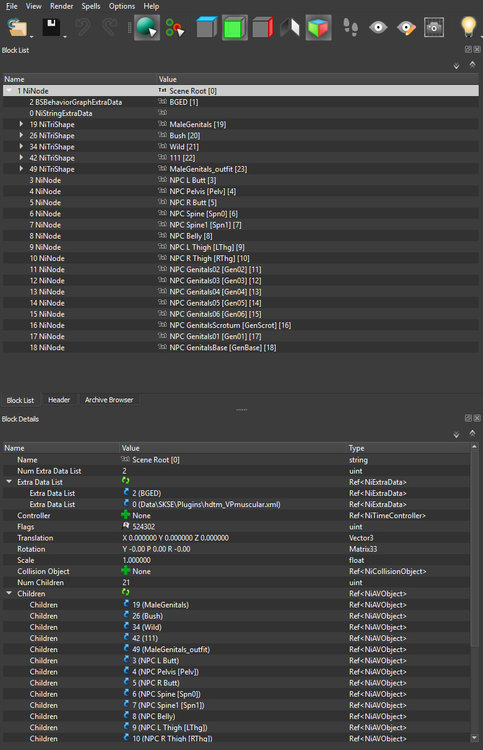The height and width of the screenshot is (750, 483).
Task: Click the Save View eye-with-pencil icon
Action: [x=406, y=28]
